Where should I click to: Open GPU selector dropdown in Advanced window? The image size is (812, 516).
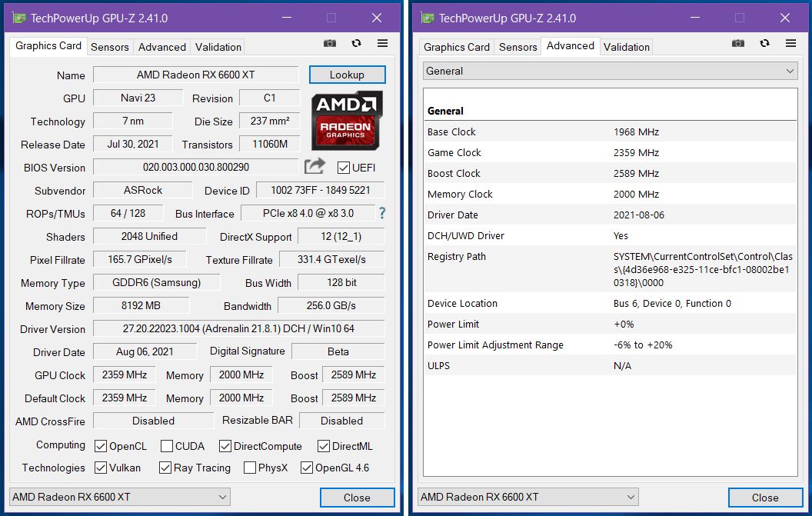pyautogui.click(x=527, y=497)
